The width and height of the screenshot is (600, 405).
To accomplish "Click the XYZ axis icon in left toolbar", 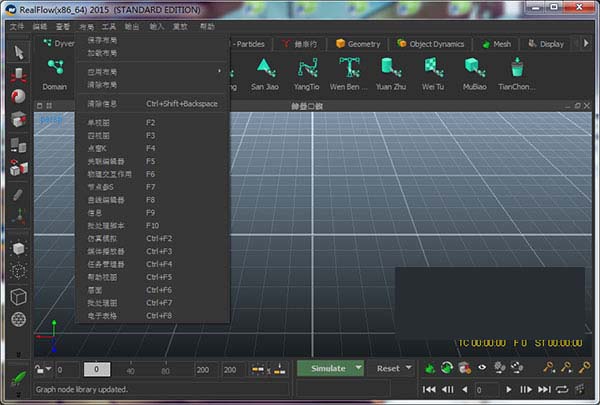I will point(18,217).
